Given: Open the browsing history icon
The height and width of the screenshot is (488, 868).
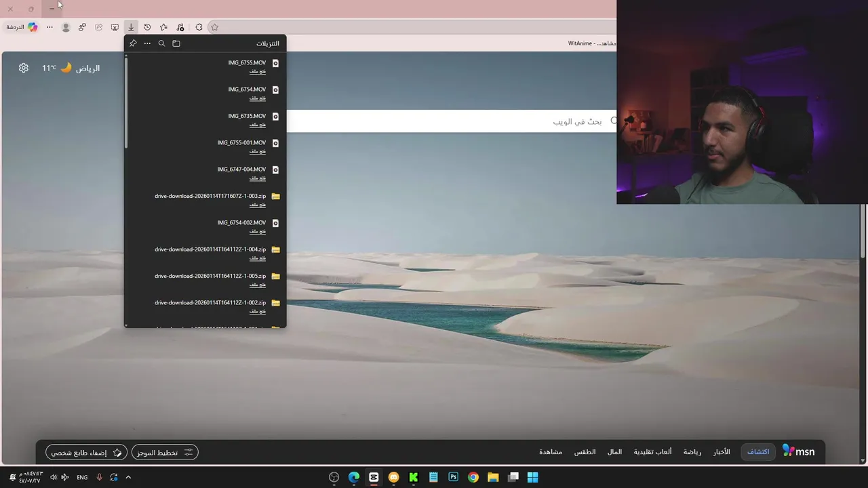Looking at the screenshot, I should click(x=147, y=27).
